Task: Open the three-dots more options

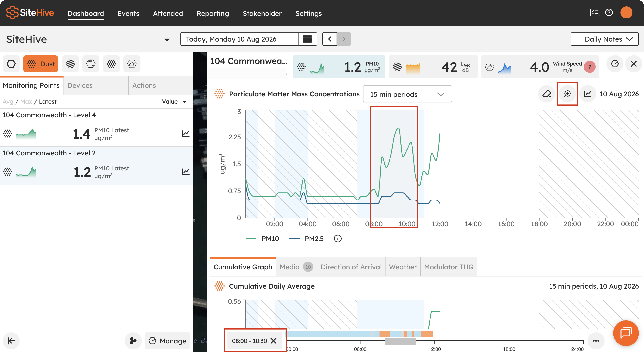Action: tap(596, 341)
